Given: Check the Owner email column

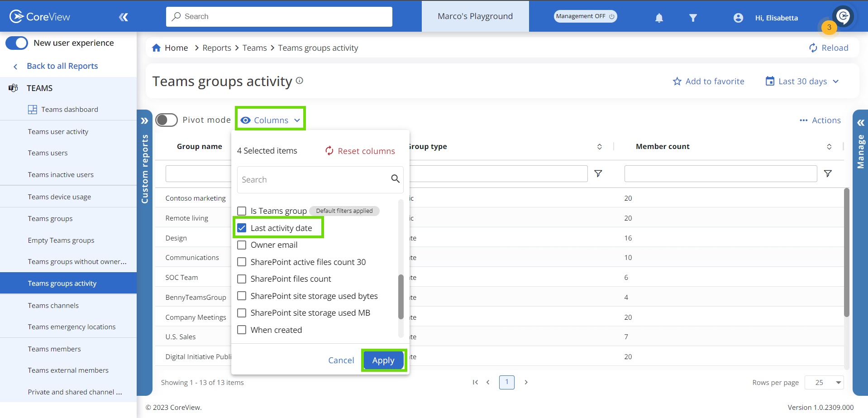Looking at the screenshot, I should [x=242, y=245].
